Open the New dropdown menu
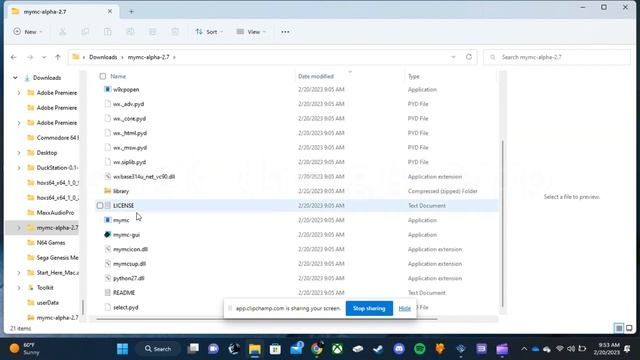This screenshot has height=360, width=640. pyautogui.click(x=28, y=32)
